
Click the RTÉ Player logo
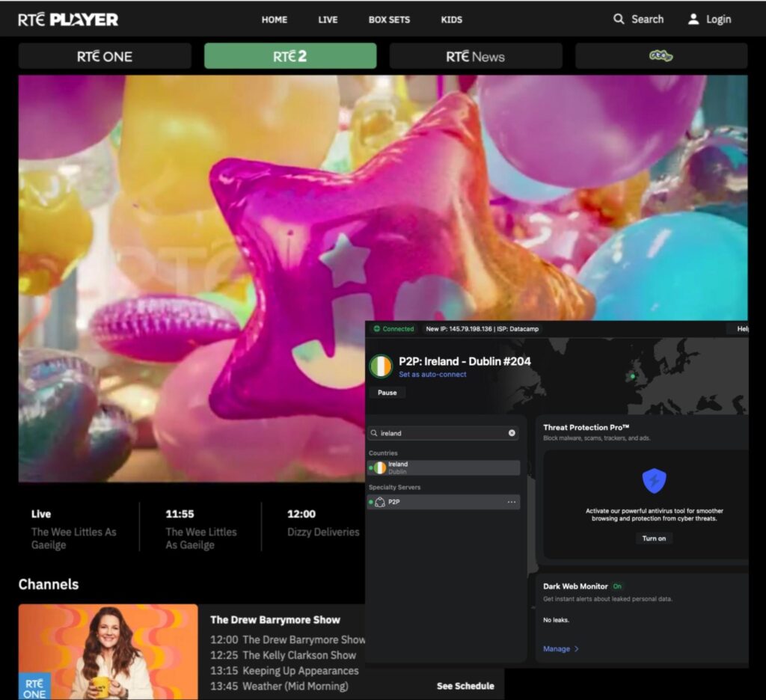point(68,19)
